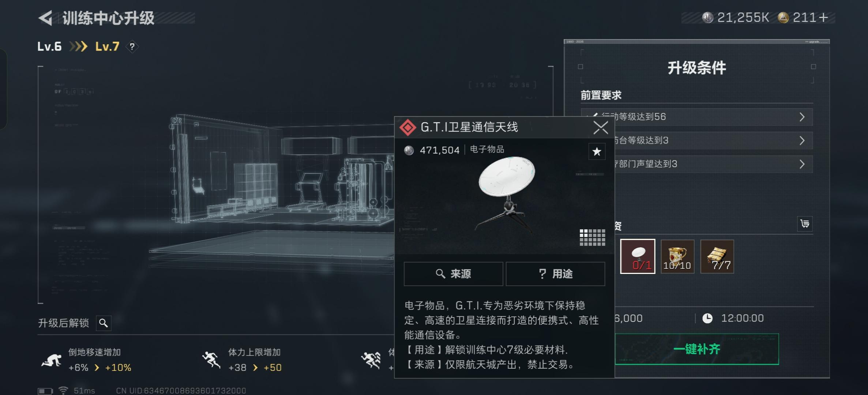Open the Lv.7 help question mark
This screenshot has height=395, width=868.
pos(132,47)
